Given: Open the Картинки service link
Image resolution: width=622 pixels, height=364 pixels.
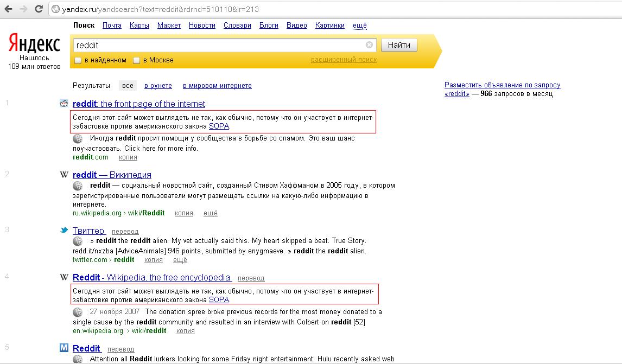Looking at the screenshot, I should [x=329, y=25].
